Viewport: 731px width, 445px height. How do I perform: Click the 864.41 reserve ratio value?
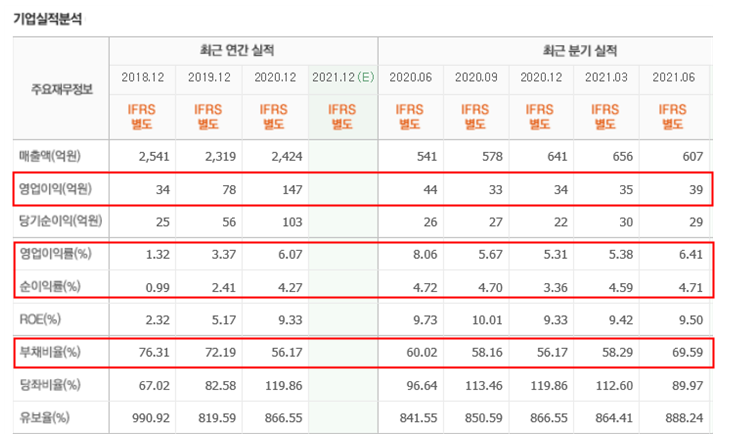point(614,418)
